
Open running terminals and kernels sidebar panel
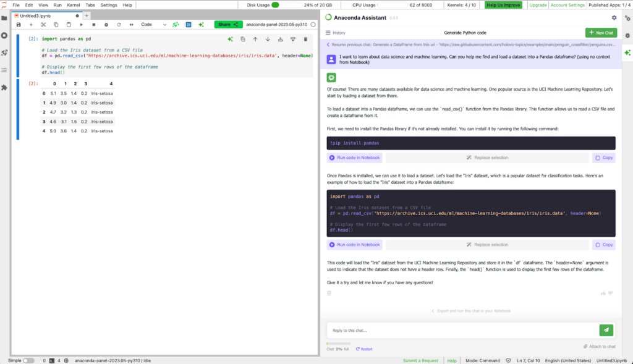[4, 35]
